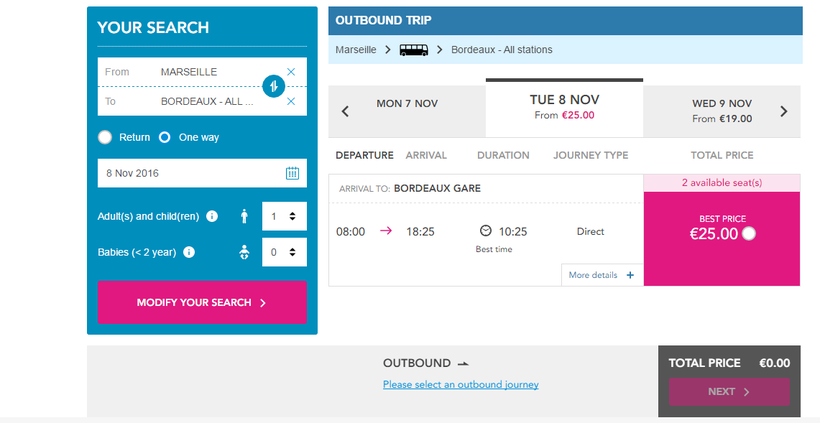820x423 pixels.
Task: Go to next day arrow
Action: coord(784,111)
